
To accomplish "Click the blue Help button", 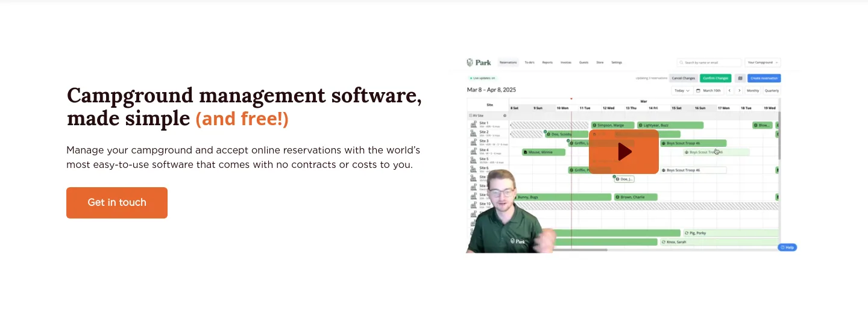I will click(x=787, y=247).
